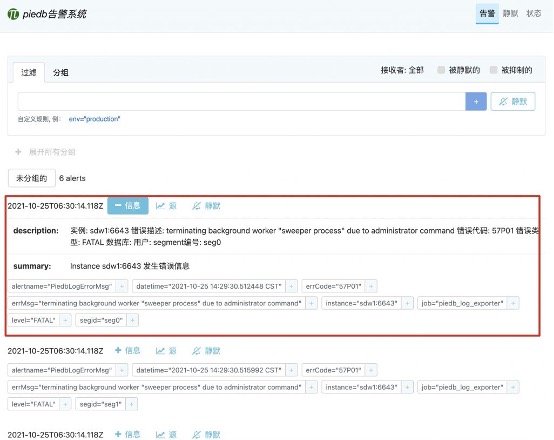
Task: Add errCode plus icon in seg0 alert
Action: (x=371, y=286)
